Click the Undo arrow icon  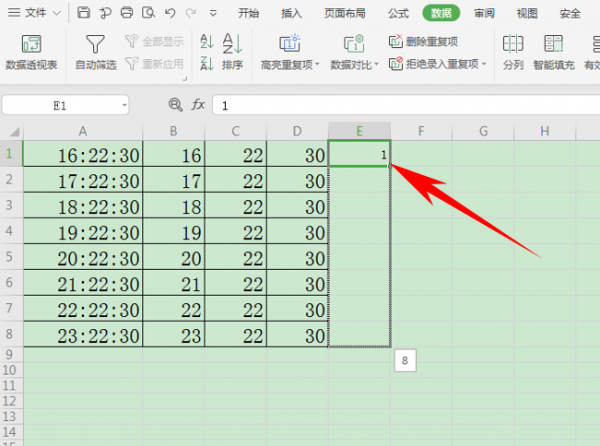click(x=170, y=13)
